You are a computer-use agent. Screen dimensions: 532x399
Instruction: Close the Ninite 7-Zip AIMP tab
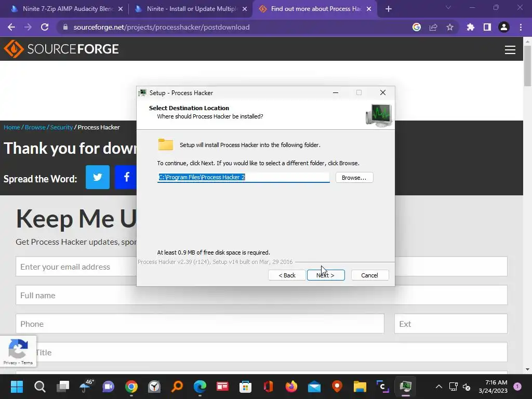coord(121,9)
